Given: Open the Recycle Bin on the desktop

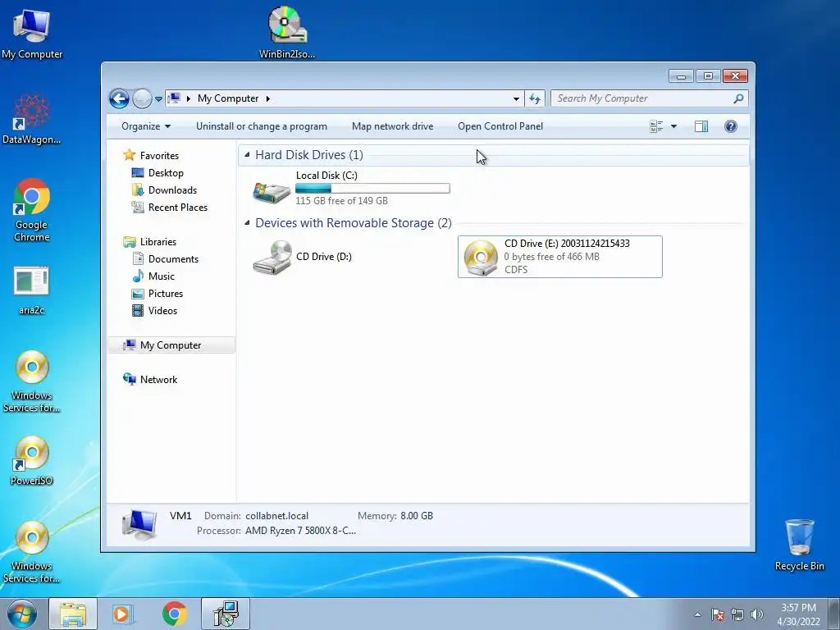Looking at the screenshot, I should 799,545.
